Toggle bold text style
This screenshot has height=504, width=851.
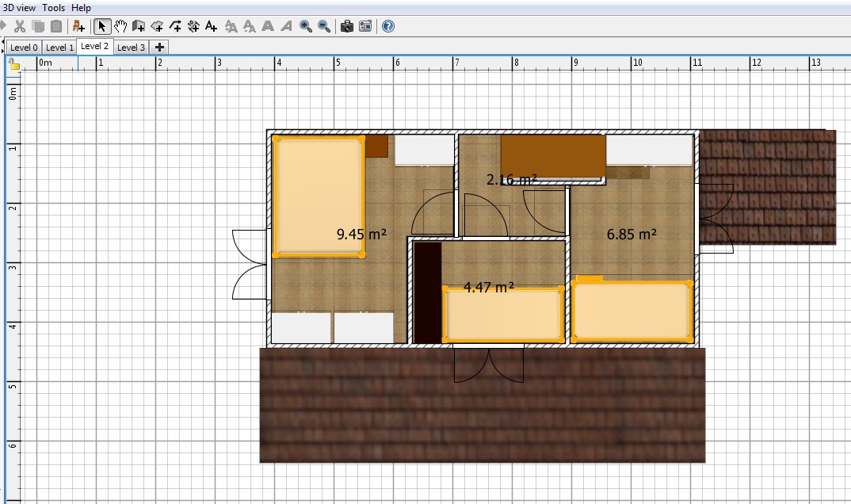268,26
